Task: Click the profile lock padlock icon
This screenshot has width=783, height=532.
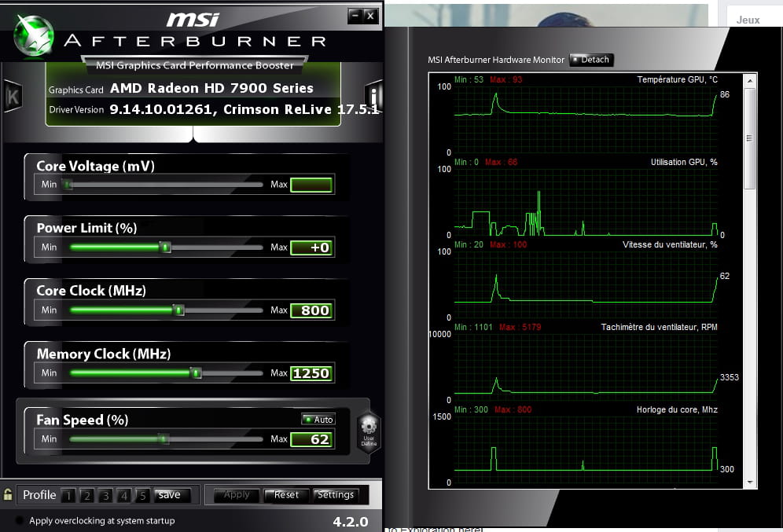Action: click(8, 494)
